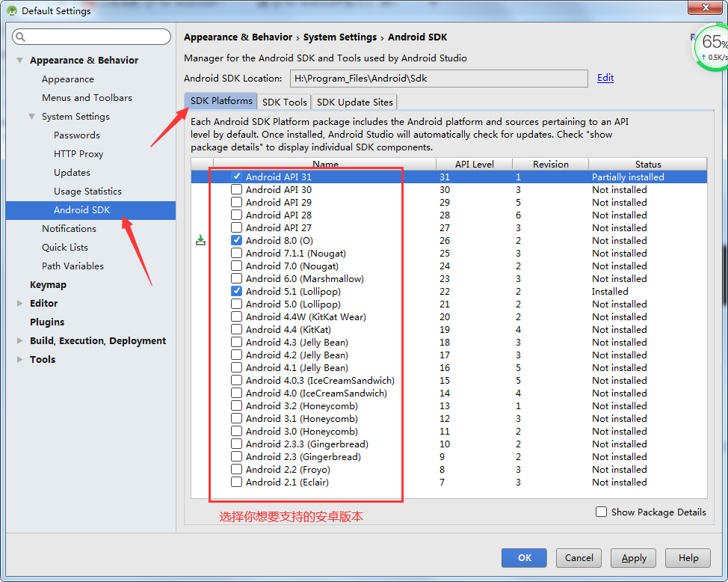Click the Android SDK Location path field
The height and width of the screenshot is (582, 728).
439,78
